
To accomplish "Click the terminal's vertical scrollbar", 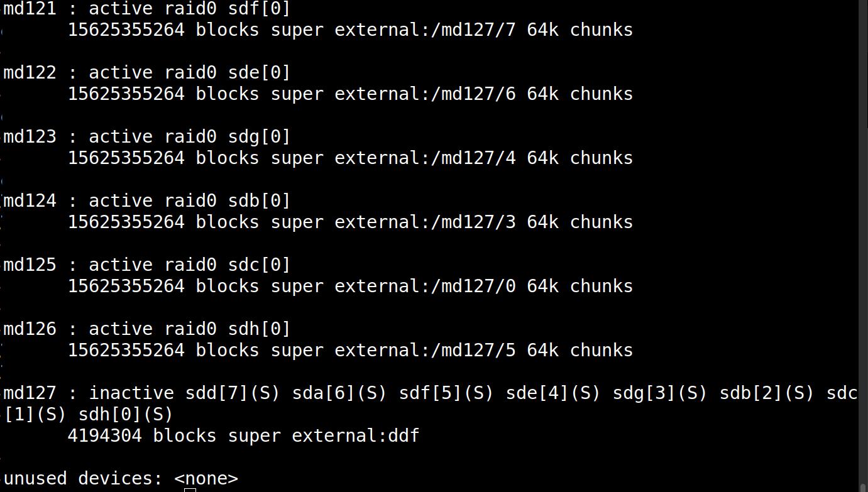I will pyautogui.click(x=863, y=246).
